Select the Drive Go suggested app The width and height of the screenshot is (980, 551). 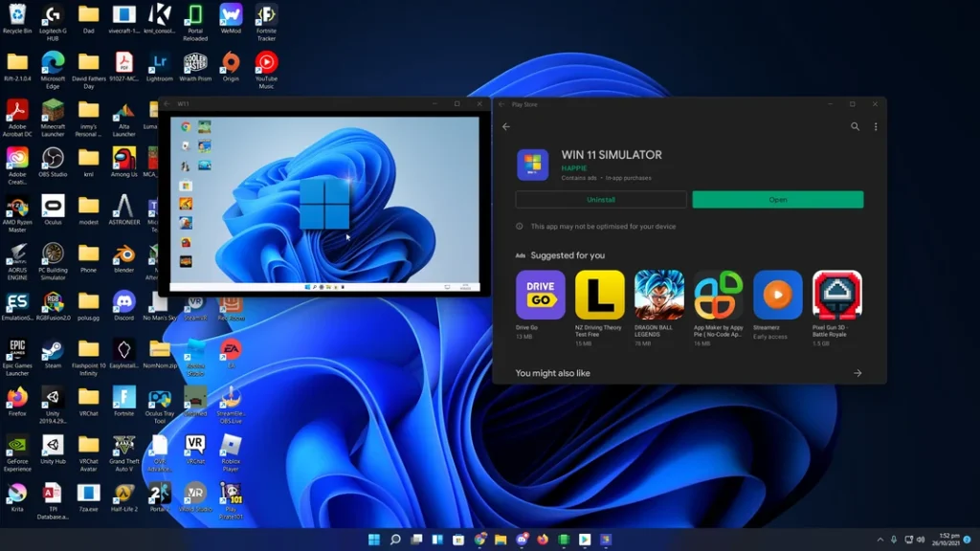540,295
